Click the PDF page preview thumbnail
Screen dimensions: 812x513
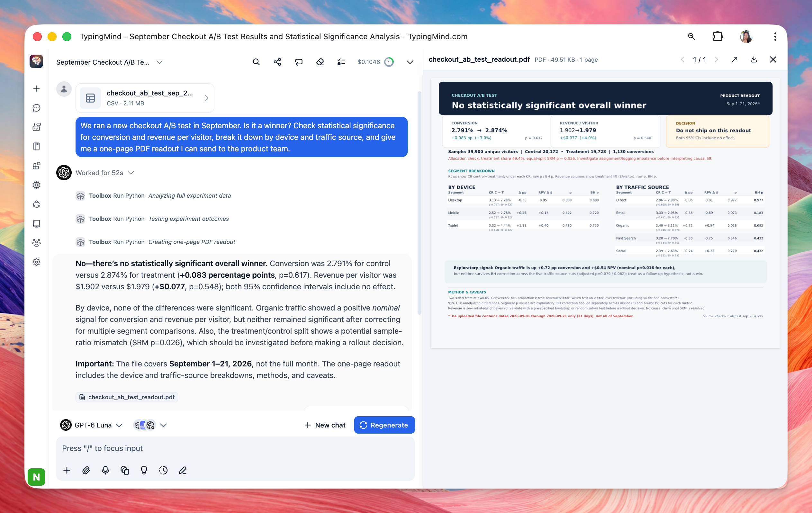pos(605,213)
